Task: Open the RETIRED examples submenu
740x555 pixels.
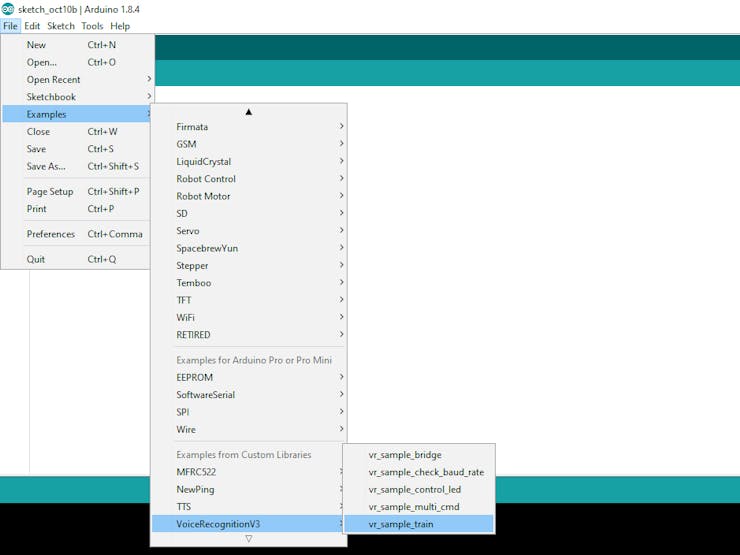Action: pyautogui.click(x=249, y=335)
